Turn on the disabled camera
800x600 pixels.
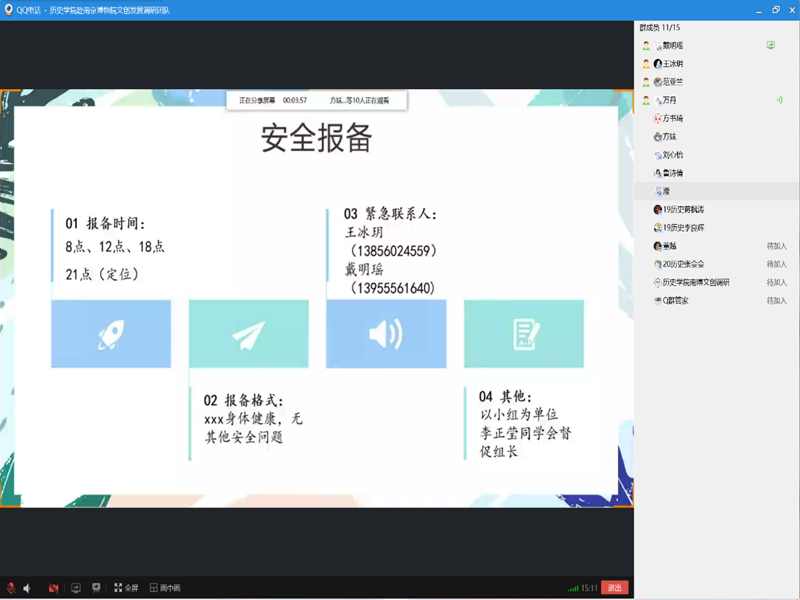[54, 588]
